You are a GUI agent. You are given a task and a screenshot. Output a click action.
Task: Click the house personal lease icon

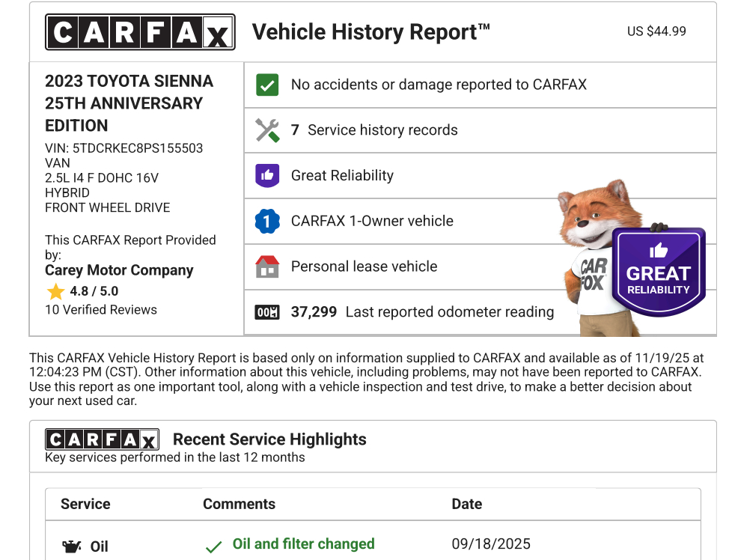point(267,267)
